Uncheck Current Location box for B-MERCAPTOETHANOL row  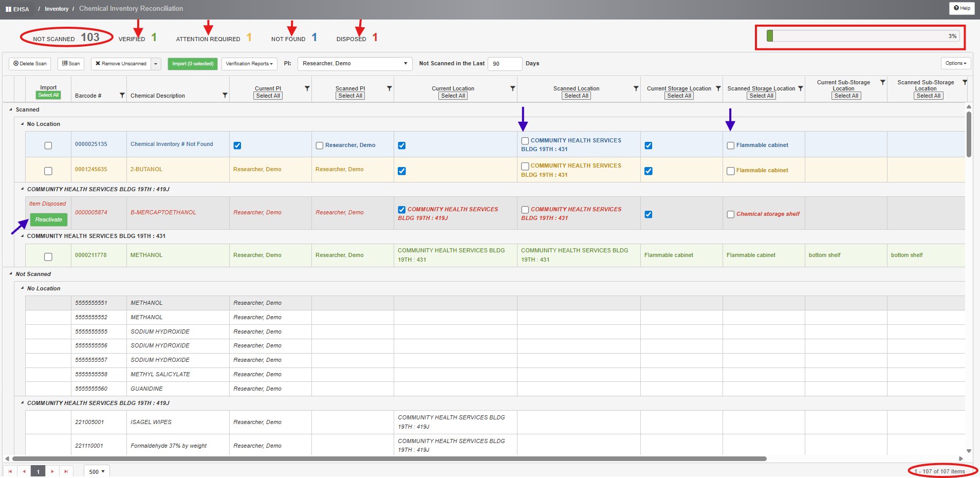[402, 210]
